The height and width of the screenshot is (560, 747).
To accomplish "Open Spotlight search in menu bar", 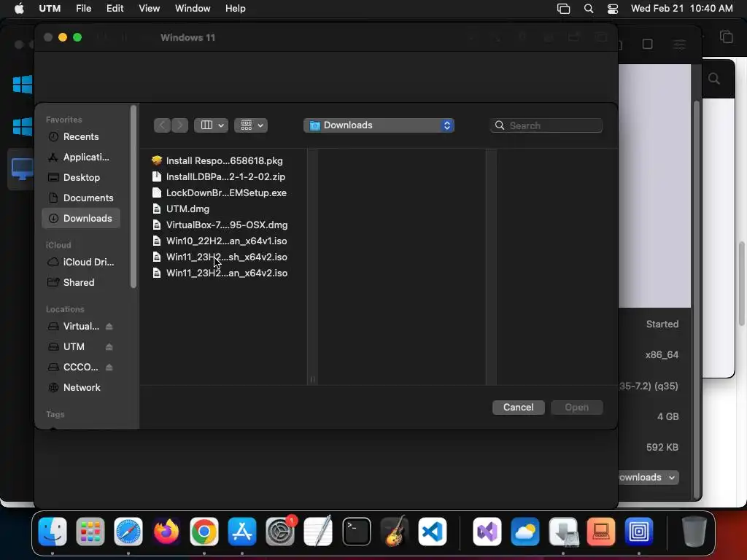I will [589, 9].
